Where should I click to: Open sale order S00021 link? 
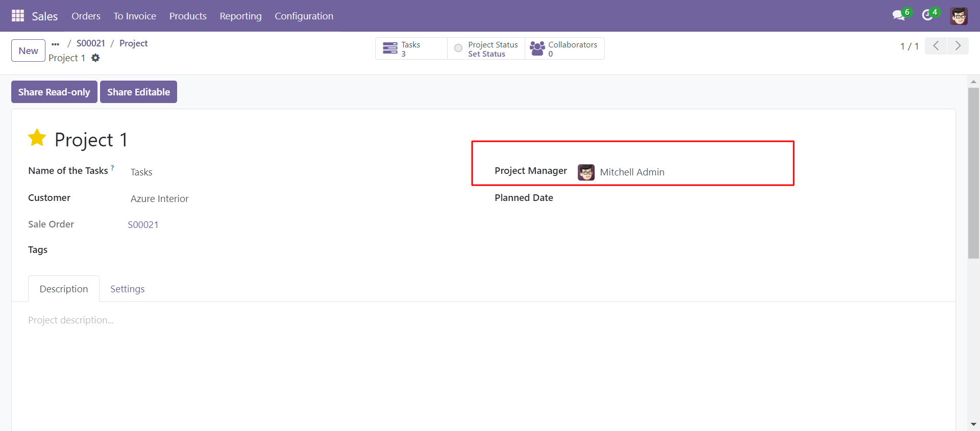143,225
